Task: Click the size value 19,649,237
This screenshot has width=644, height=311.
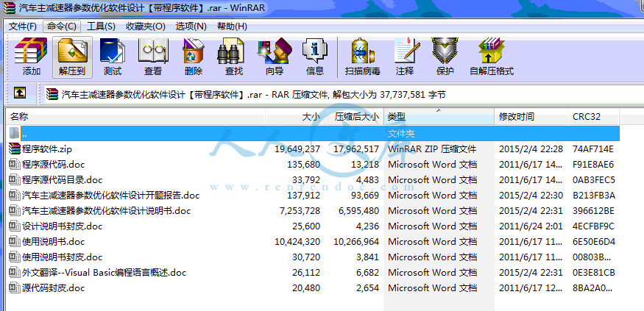Action: (x=297, y=149)
